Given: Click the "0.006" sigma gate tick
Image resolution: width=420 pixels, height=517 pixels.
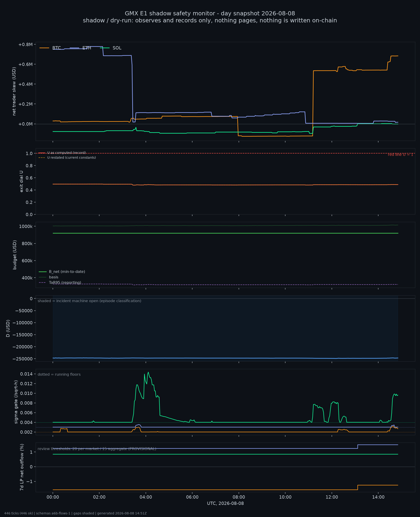Looking at the screenshot, I should pyautogui.click(x=26, y=413).
